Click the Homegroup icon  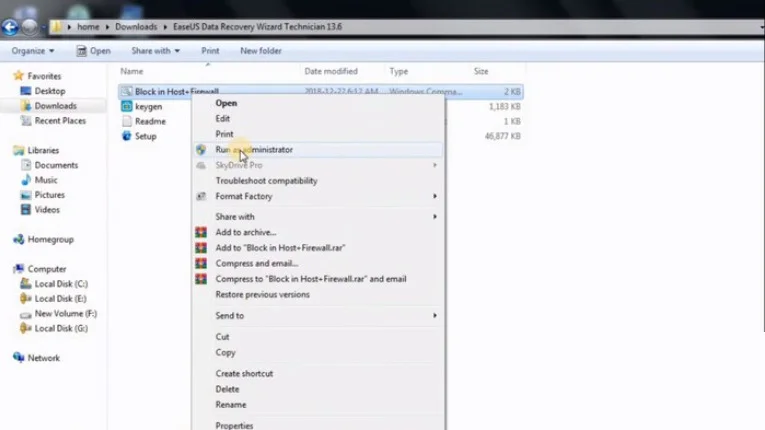(19, 239)
